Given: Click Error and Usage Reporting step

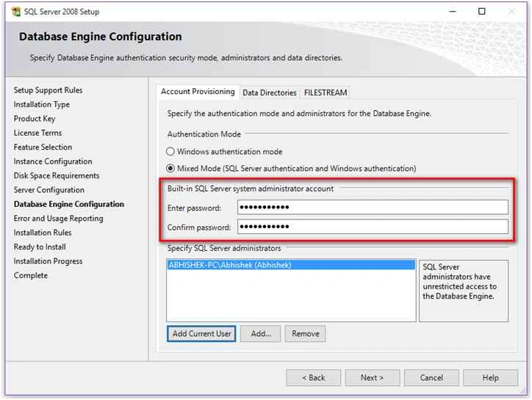Looking at the screenshot, I should [58, 218].
